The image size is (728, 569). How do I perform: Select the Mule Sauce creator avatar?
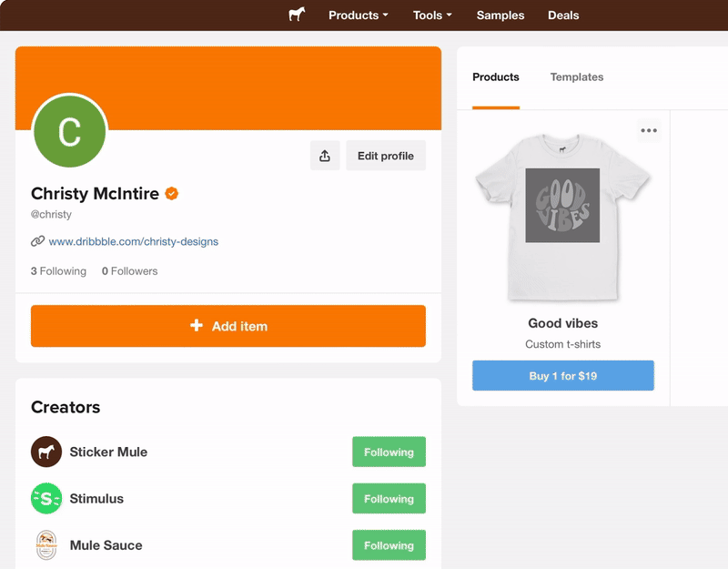coord(45,544)
